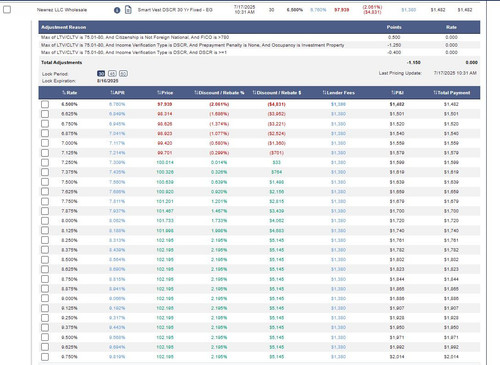Click the price 101.201 in the table
The width and height of the screenshot is (500, 365).
pyautogui.click(x=165, y=201)
